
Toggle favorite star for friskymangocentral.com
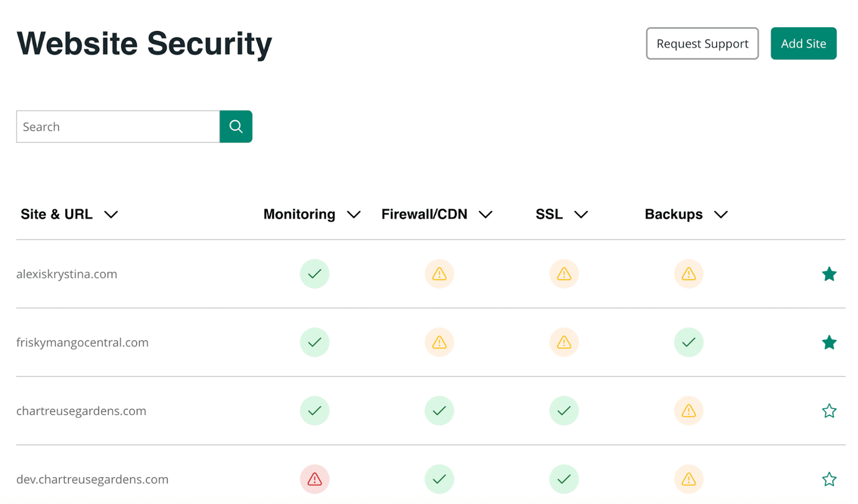pyautogui.click(x=829, y=343)
